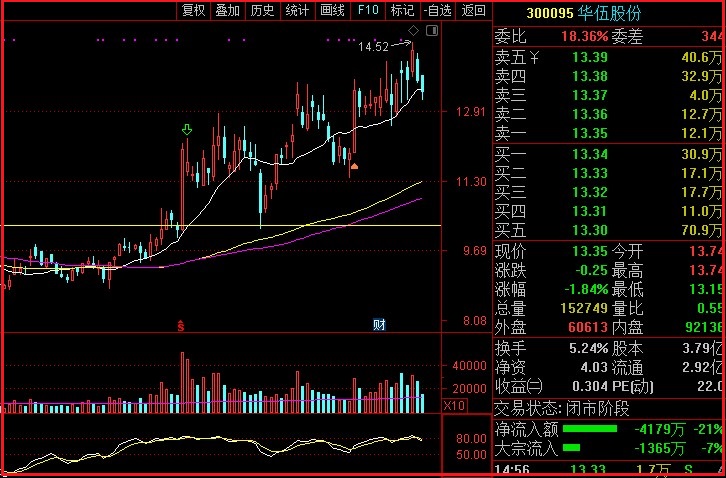Viewport: 726px width, 478px height.
Task: Click 内盘 label
Action: pos(627,327)
